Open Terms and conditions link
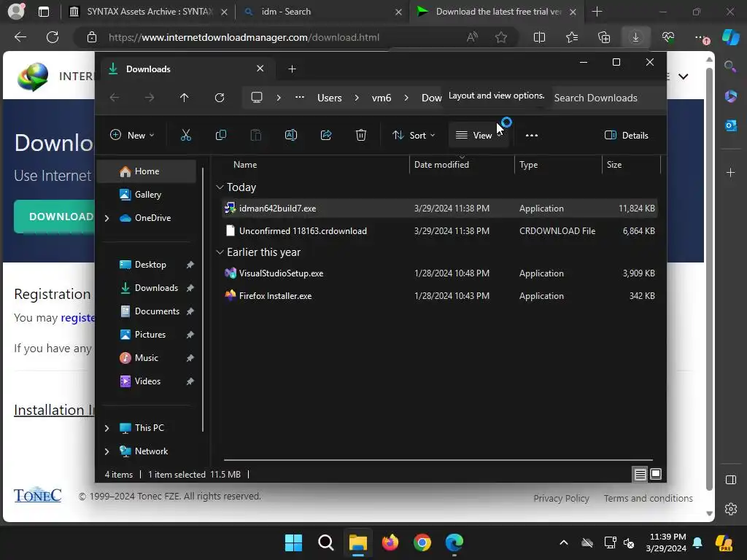Screen dimensions: 747x560 click(649, 498)
